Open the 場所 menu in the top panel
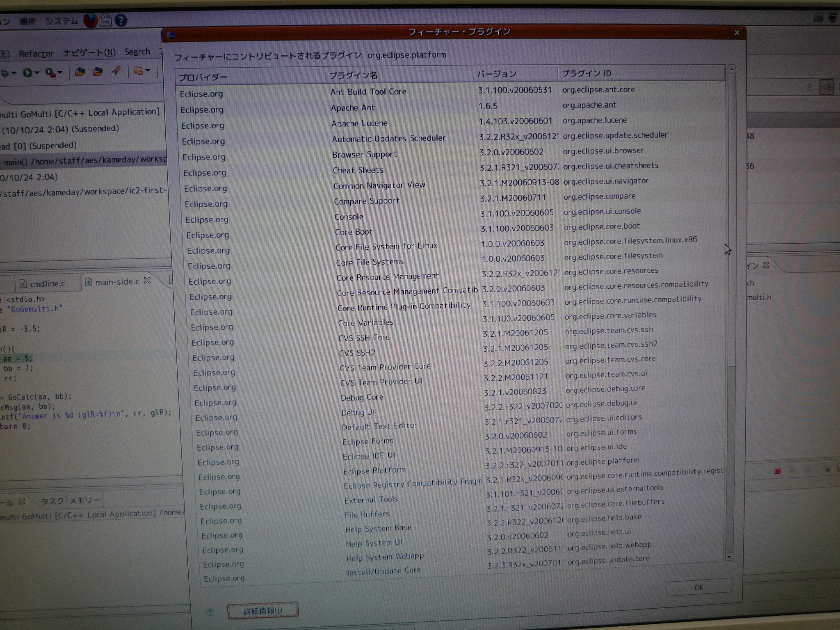This screenshot has width=840, height=630. coord(28,21)
